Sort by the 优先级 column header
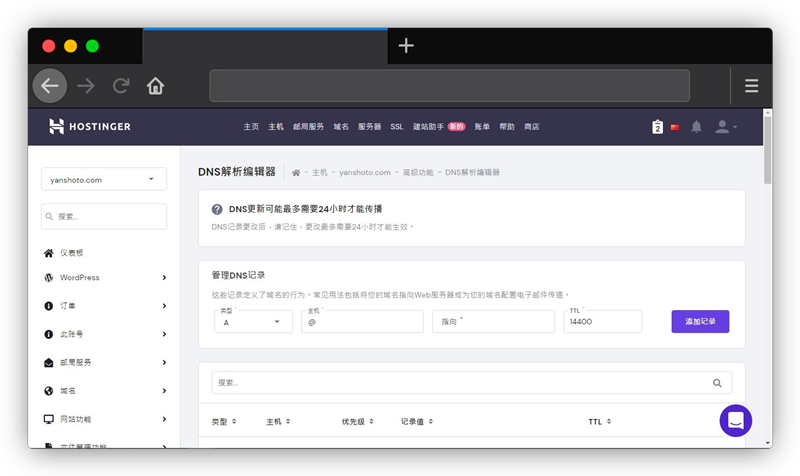This screenshot has height=476, width=800. point(357,421)
